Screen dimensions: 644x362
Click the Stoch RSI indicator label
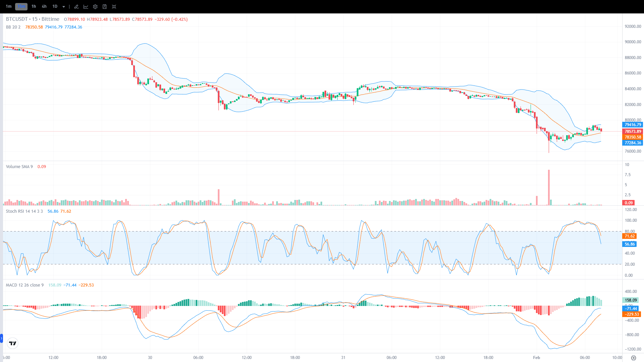pyautogui.click(x=24, y=211)
